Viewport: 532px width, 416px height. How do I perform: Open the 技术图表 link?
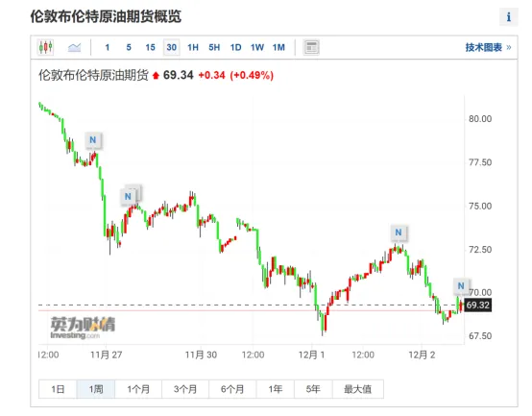tap(488, 47)
